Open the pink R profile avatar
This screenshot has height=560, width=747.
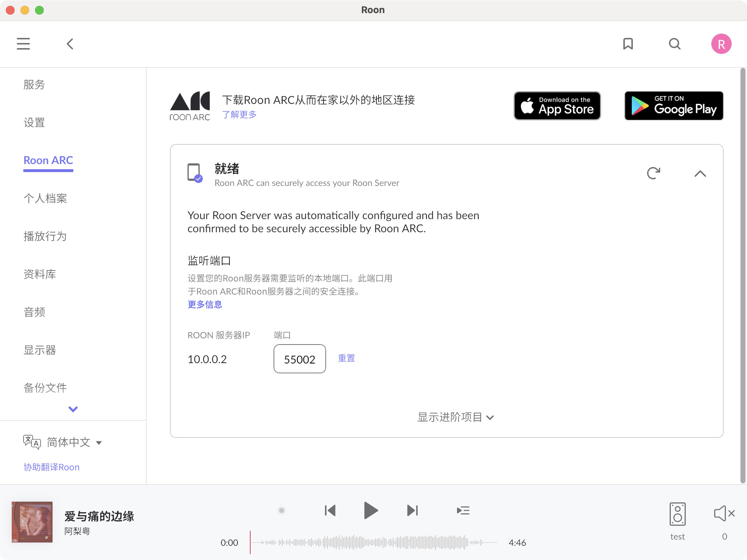(x=721, y=44)
